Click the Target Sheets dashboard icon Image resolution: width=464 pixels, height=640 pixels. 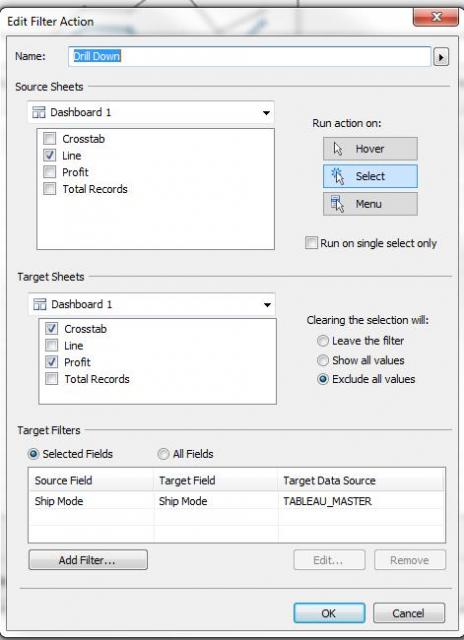tap(40, 304)
